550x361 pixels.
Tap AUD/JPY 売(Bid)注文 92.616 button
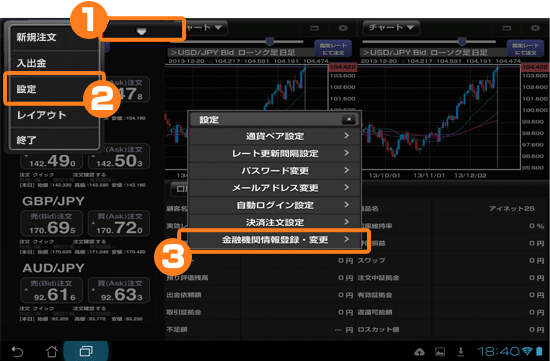[52, 290]
